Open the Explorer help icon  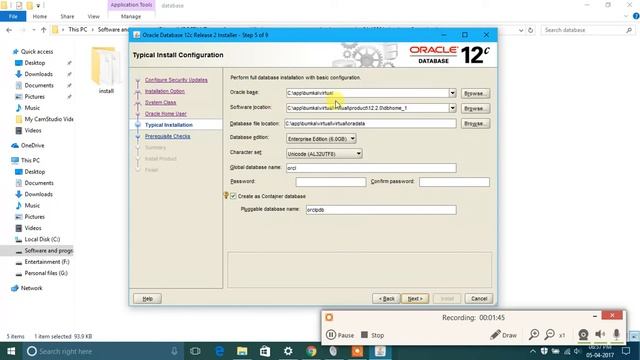[636, 16]
